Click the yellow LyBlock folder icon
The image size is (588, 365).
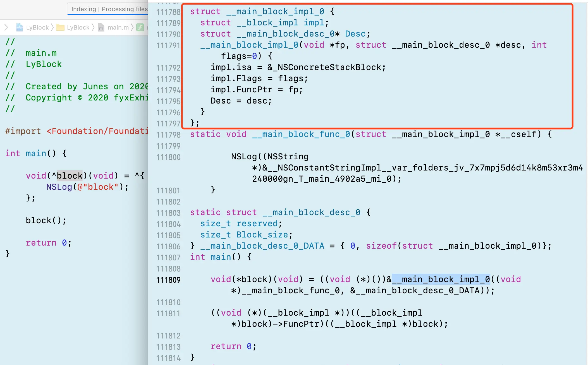coord(60,27)
